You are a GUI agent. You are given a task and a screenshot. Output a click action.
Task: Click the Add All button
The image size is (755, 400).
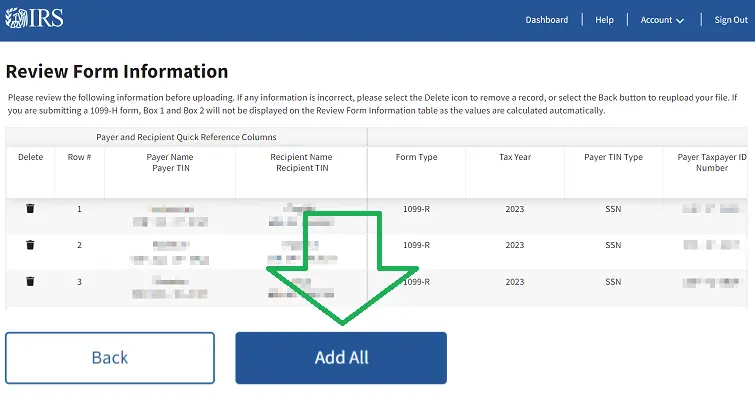coord(341,358)
